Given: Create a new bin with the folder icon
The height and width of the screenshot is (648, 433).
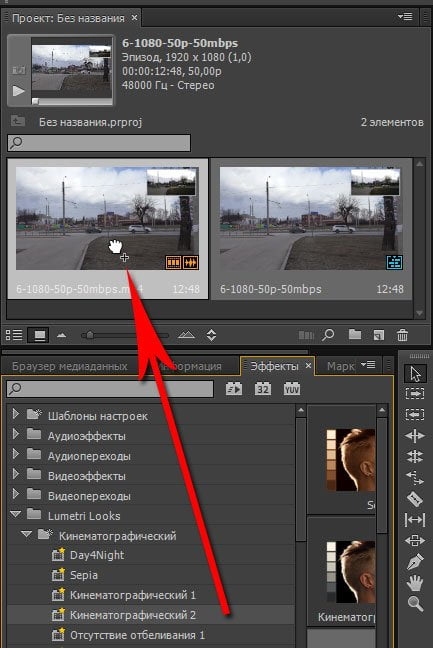Looking at the screenshot, I should [x=354, y=334].
